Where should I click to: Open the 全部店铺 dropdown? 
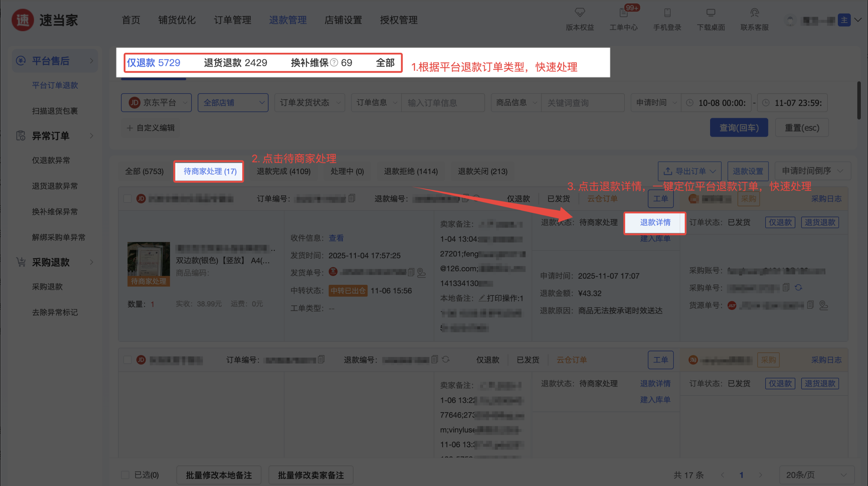point(233,102)
